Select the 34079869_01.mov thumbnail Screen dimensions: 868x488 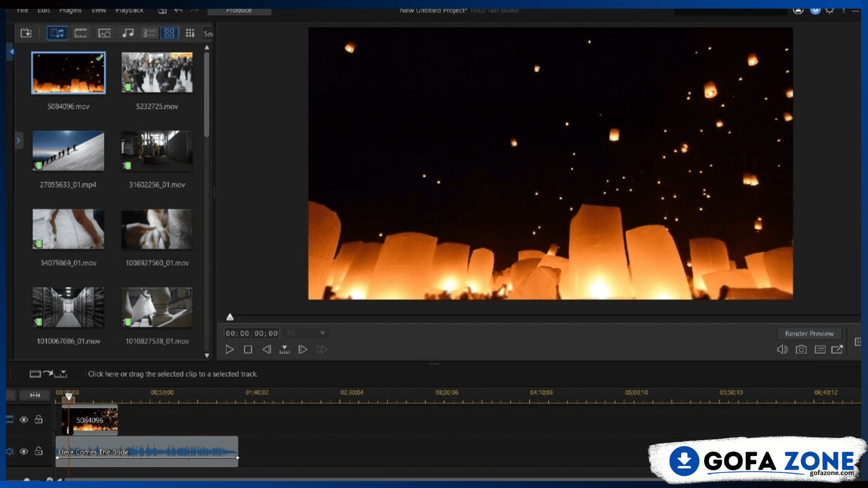pos(68,229)
